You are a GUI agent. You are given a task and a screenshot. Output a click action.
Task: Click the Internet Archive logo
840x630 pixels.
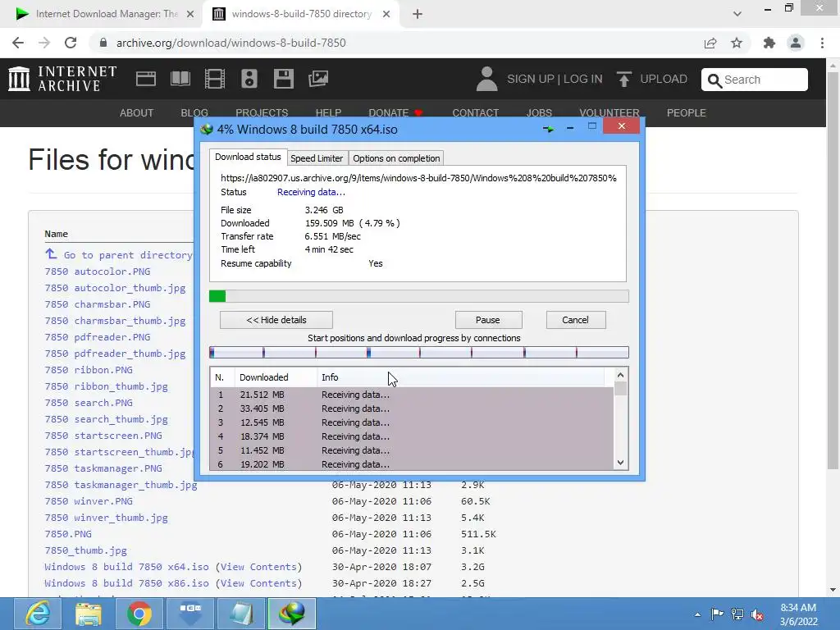(x=62, y=79)
